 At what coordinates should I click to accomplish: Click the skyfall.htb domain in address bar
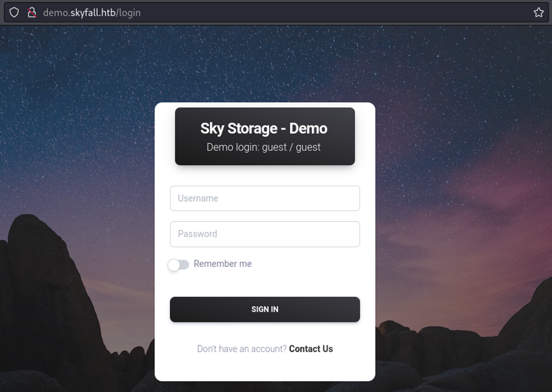click(x=93, y=13)
